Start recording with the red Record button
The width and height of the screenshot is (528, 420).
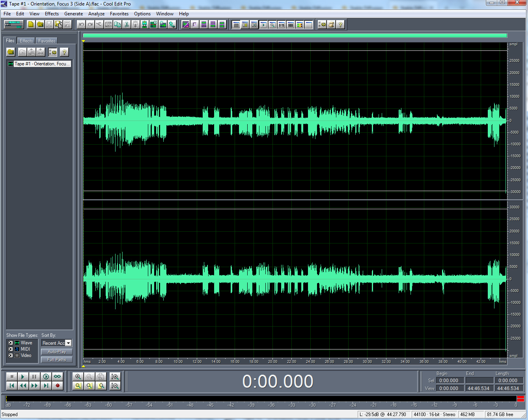point(58,386)
